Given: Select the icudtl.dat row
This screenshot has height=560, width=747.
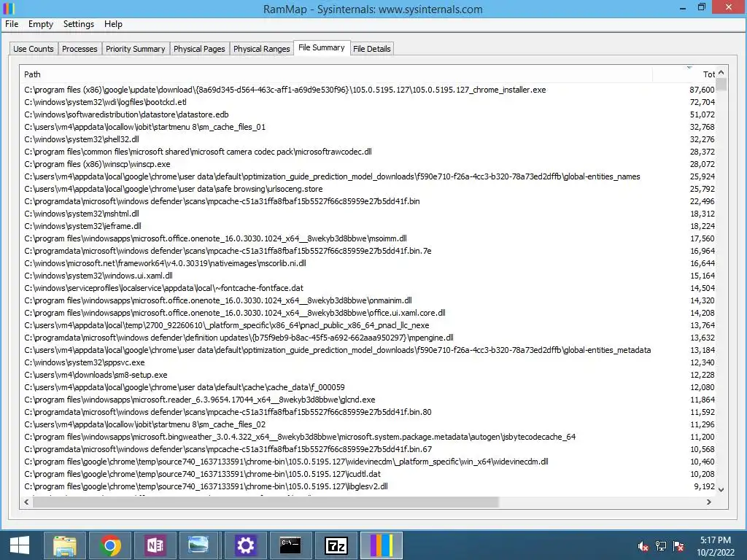Looking at the screenshot, I should (x=369, y=473).
